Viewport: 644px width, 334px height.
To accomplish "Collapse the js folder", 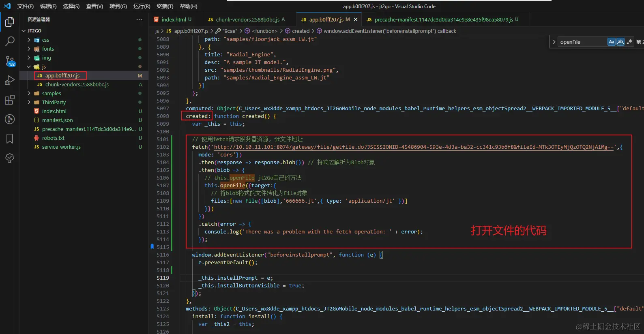I will (29, 66).
